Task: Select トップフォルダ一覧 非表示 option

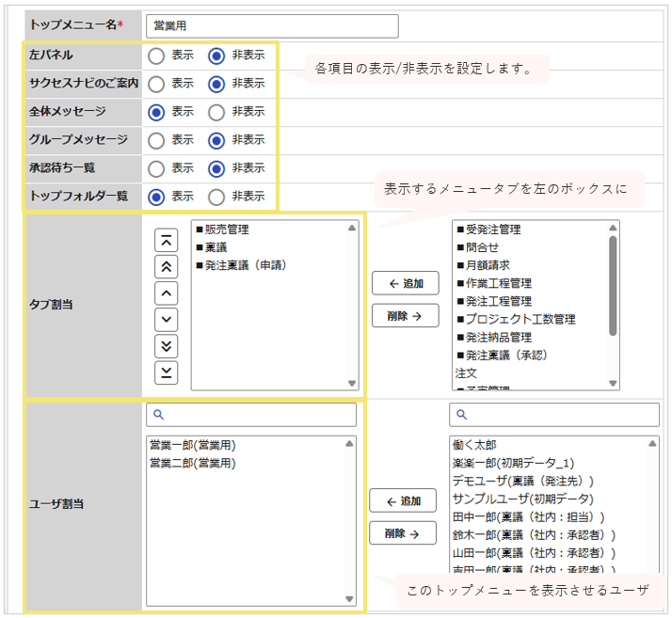Action: coord(216,198)
